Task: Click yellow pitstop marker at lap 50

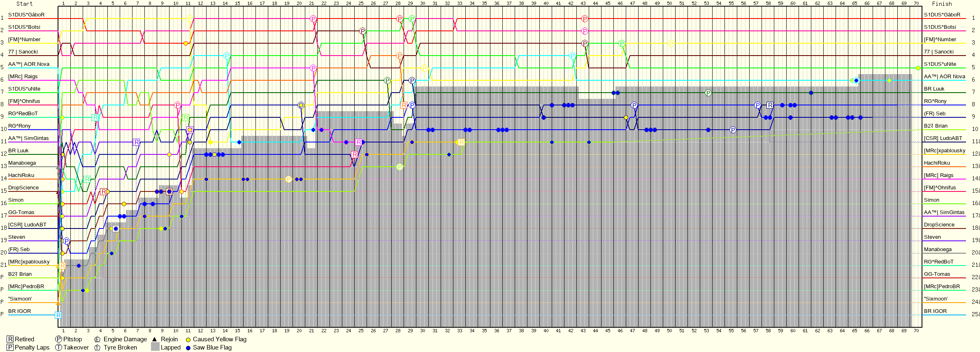Action: coord(671,44)
